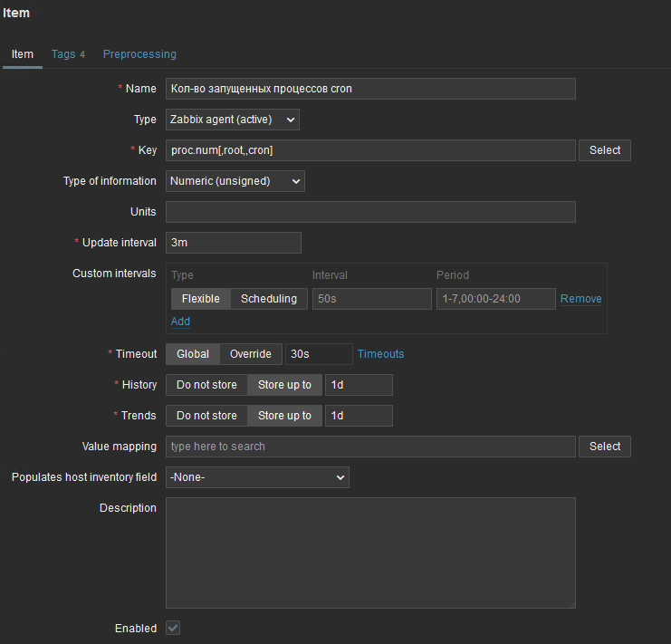Choose Store up to for Trends
The height and width of the screenshot is (644, 671).
[284, 416]
